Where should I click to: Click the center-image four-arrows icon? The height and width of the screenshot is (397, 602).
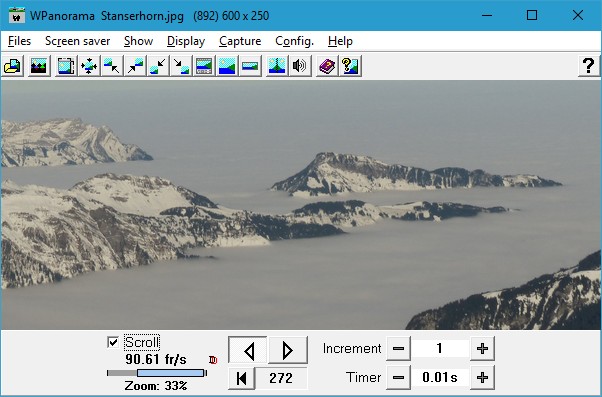click(89, 66)
